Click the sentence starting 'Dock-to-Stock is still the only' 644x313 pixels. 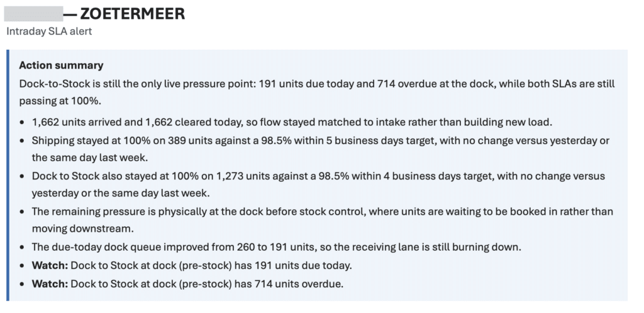[x=317, y=92]
